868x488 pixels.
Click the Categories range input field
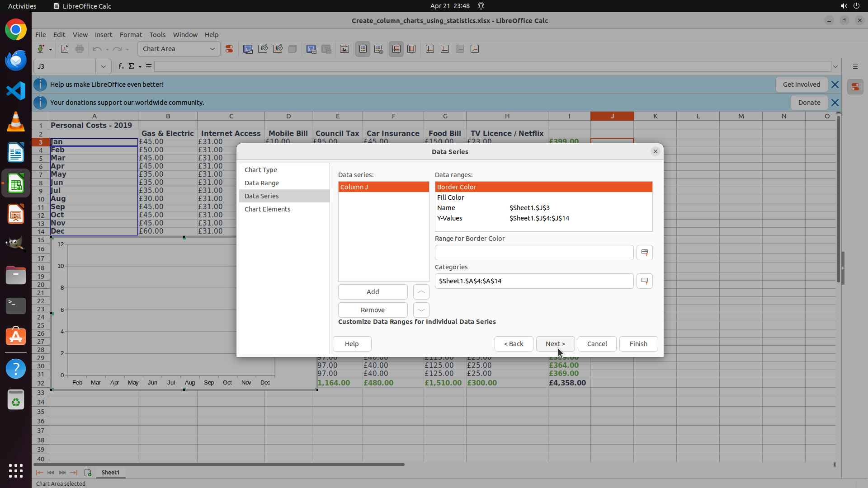tap(533, 281)
